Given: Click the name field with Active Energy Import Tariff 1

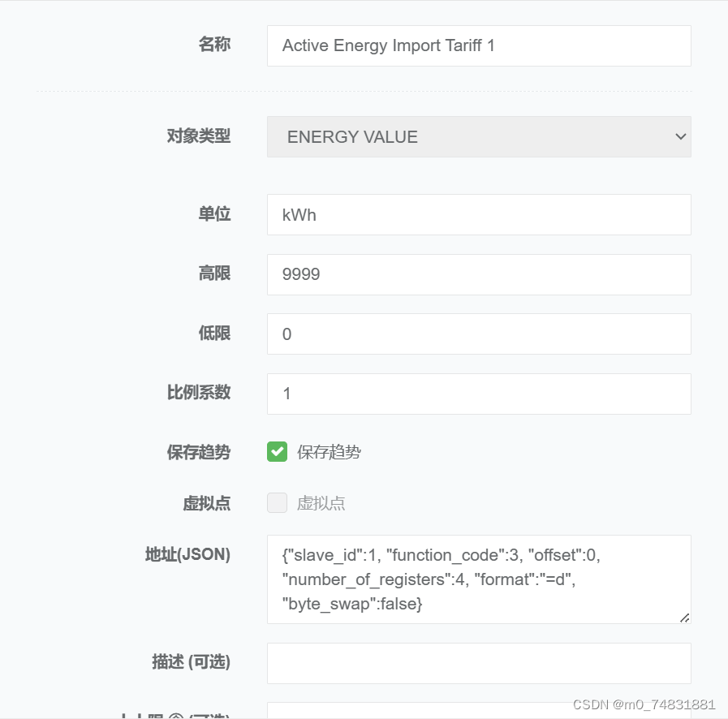Looking at the screenshot, I should [479, 45].
